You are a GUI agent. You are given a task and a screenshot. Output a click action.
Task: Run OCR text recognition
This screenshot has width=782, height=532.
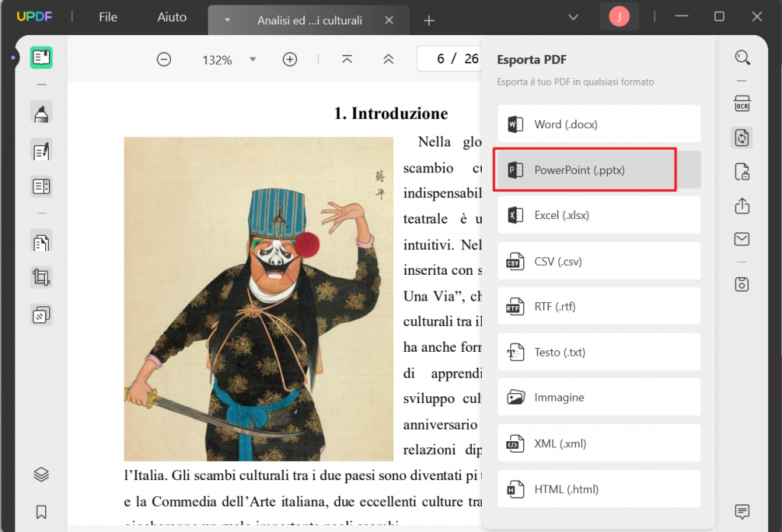(742, 104)
